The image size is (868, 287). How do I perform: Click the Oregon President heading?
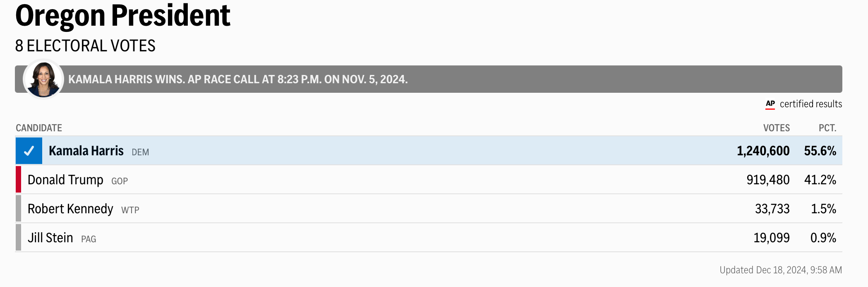tap(122, 16)
